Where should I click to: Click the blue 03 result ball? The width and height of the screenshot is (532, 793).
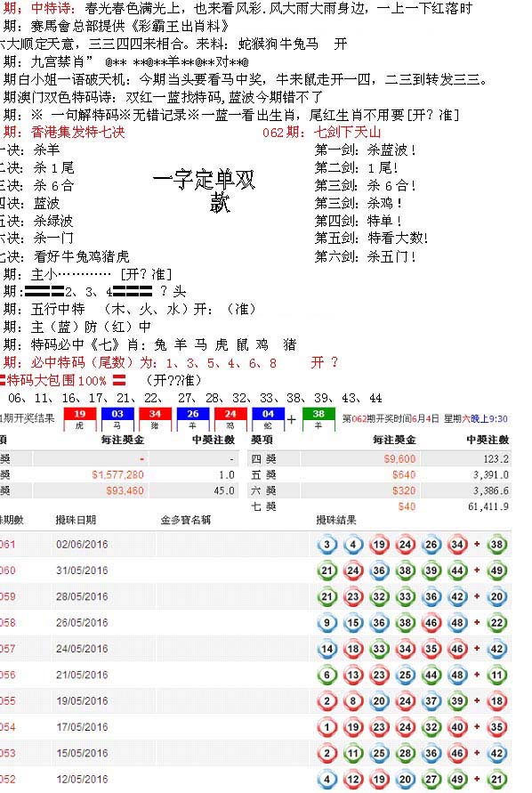click(117, 419)
